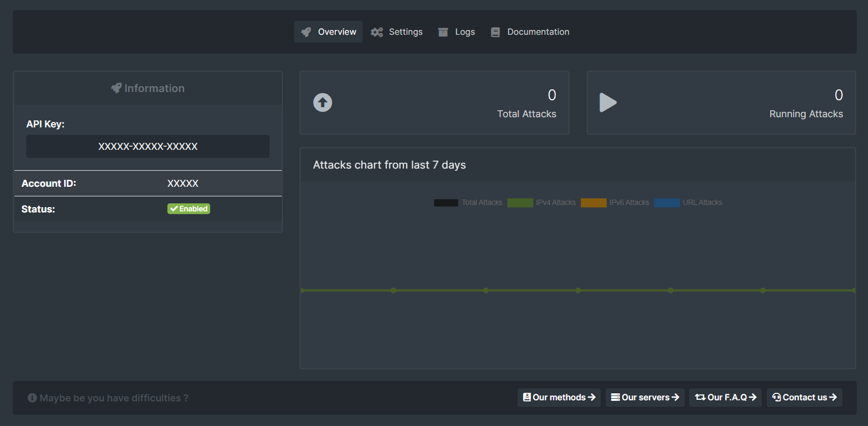
Task: Open the Settings tab
Action: pyautogui.click(x=397, y=32)
